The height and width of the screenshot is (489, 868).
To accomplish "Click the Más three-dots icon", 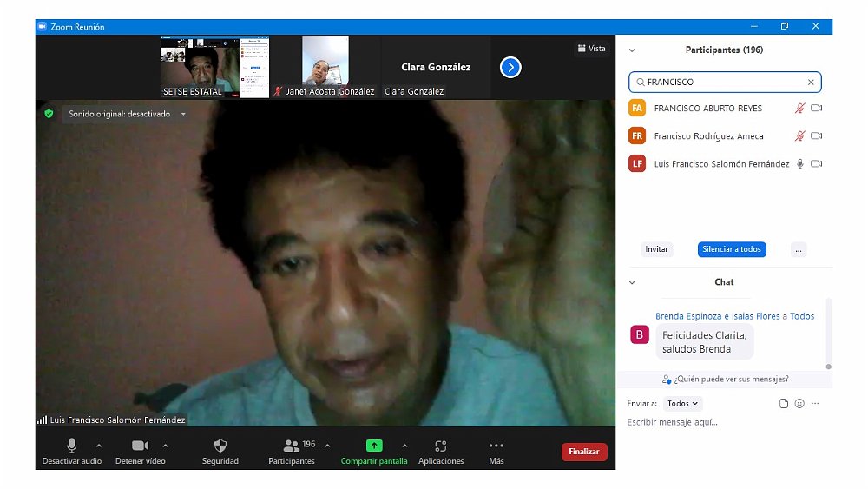I will click(496, 446).
